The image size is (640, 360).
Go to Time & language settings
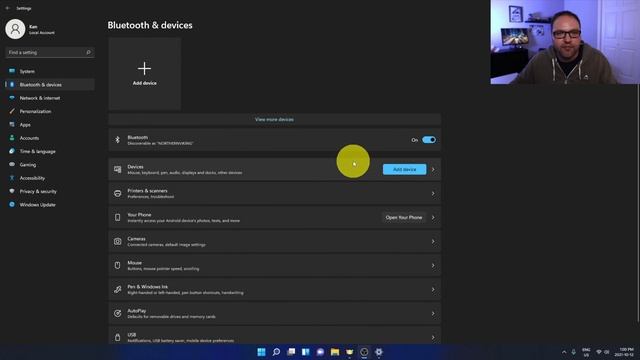[49, 151]
